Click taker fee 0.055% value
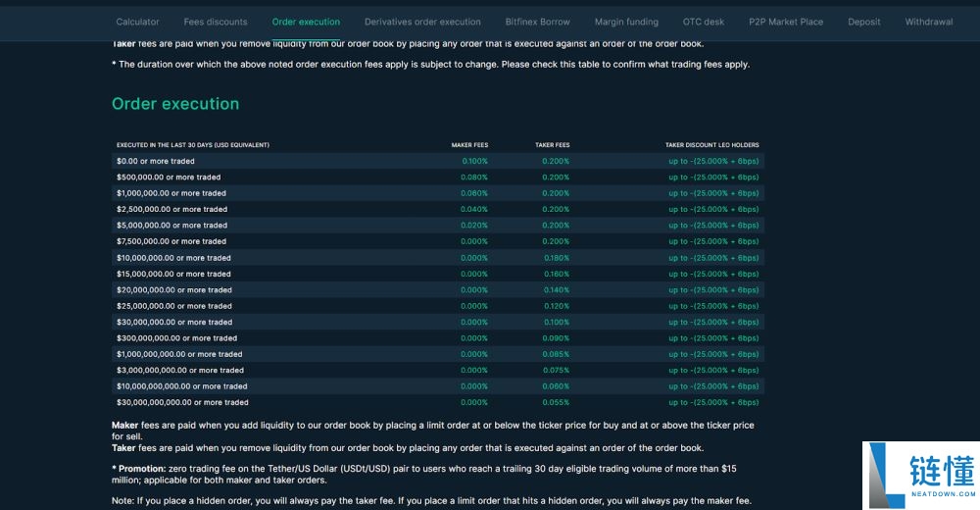980x510 pixels. pos(557,402)
